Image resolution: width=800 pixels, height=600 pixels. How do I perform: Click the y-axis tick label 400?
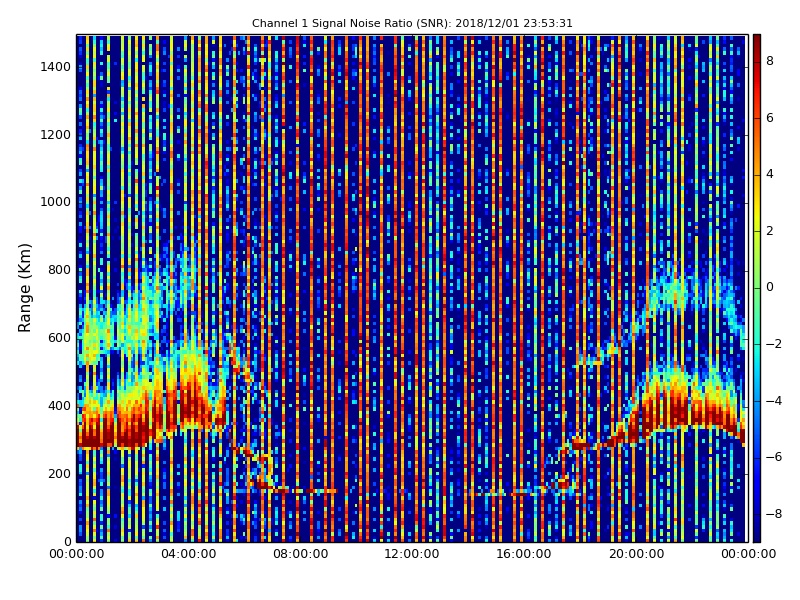pos(59,406)
